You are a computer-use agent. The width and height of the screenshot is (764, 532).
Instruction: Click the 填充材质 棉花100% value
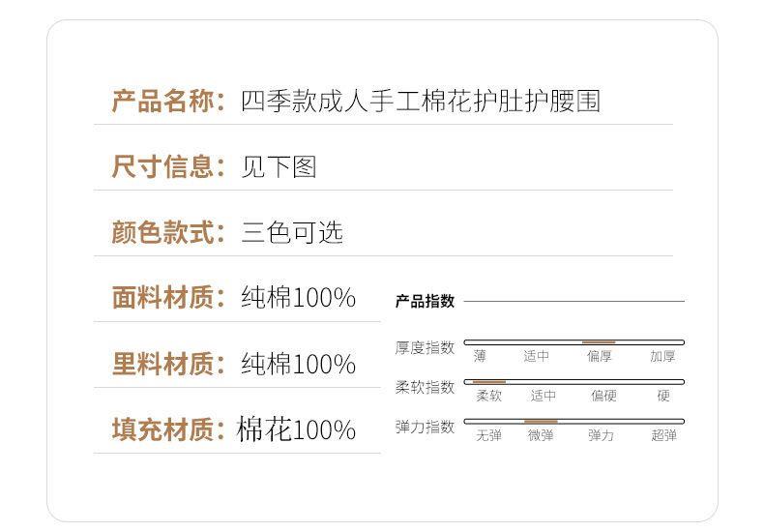[296, 429]
